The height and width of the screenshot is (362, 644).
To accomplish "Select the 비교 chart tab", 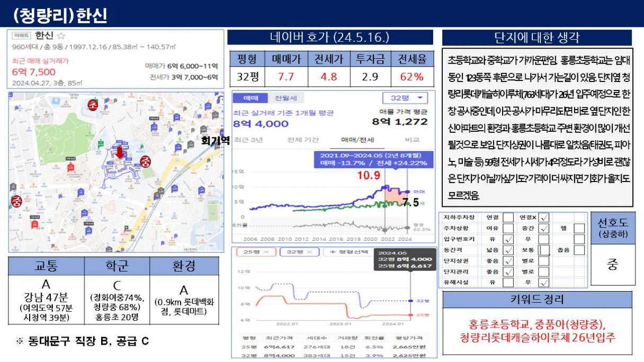I will [412, 140].
